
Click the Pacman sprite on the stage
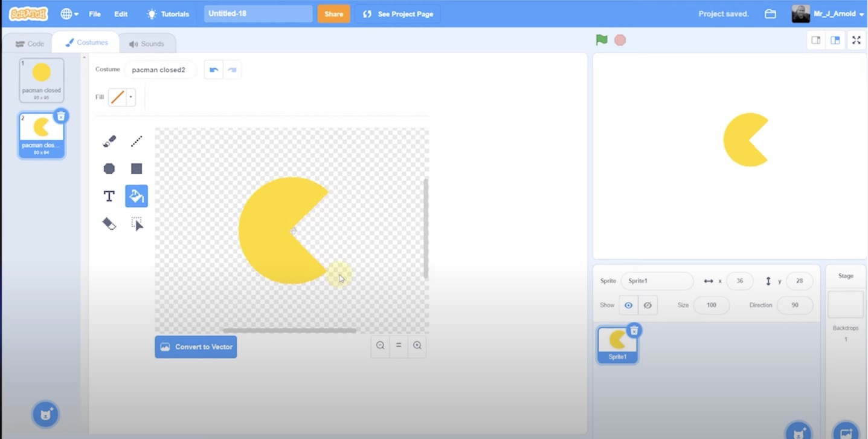click(745, 140)
